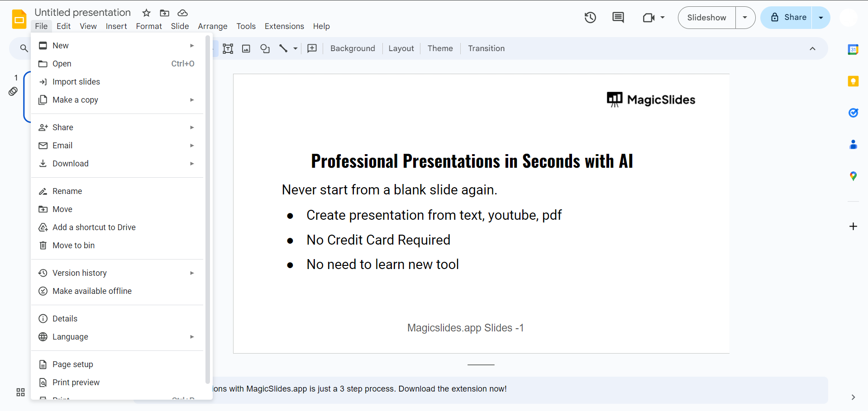Show the side panel chevron
This screenshot has height=411, width=868.
coord(853,397)
